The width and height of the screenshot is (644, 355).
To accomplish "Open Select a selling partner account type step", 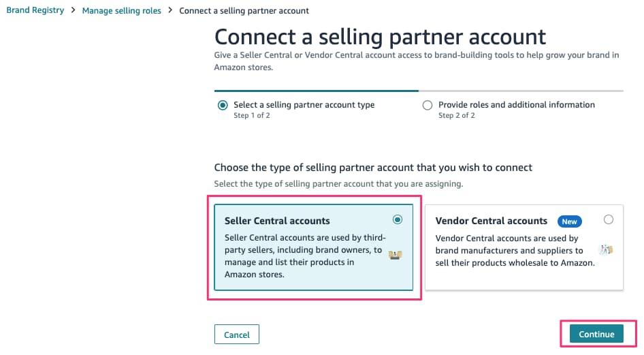I will point(304,105).
